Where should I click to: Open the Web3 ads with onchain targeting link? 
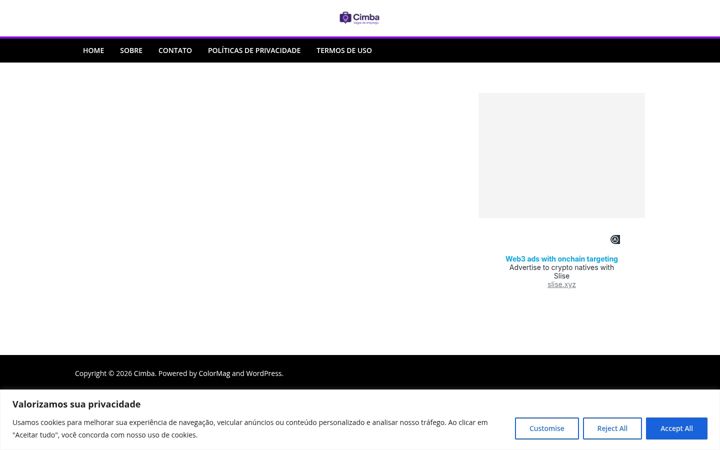(561, 259)
